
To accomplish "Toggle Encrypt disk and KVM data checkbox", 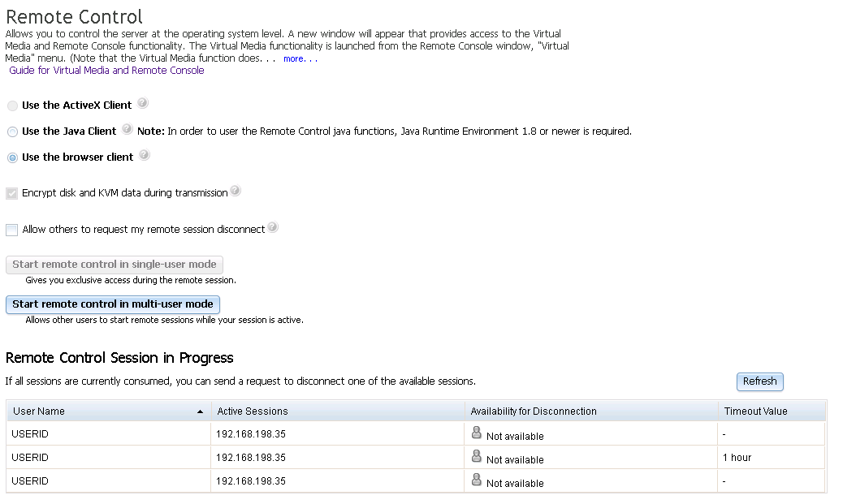I will pyautogui.click(x=12, y=194).
